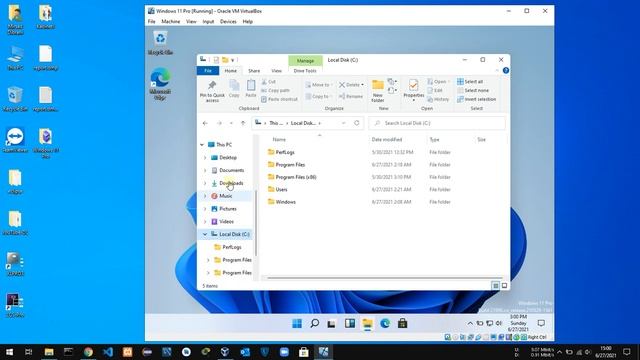Click the Explorer forward arrow

(x=219, y=123)
